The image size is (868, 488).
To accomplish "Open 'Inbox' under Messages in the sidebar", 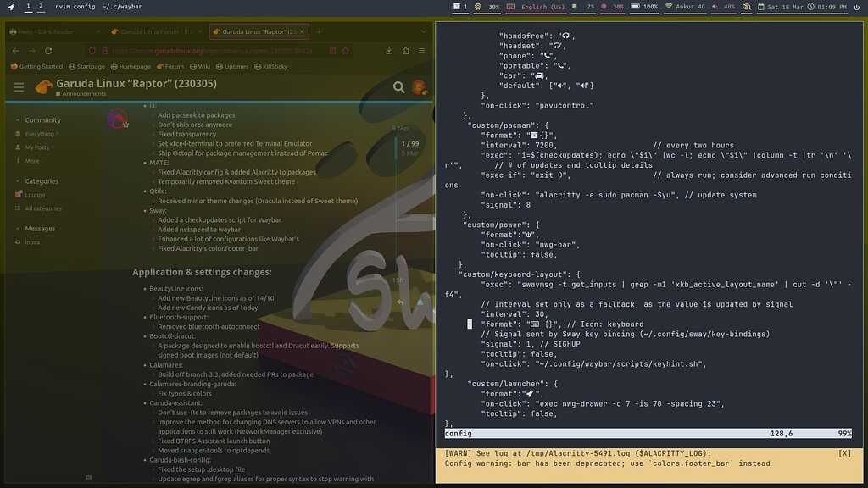I will pyautogui.click(x=31, y=241).
